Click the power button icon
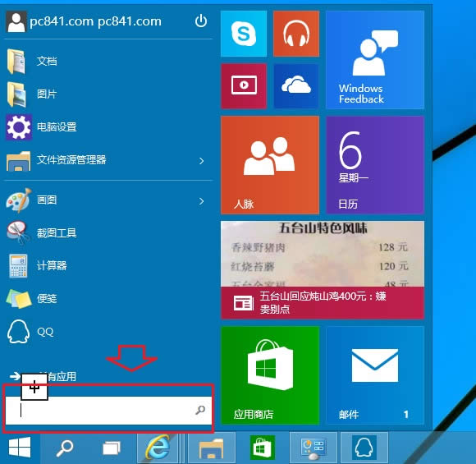This screenshot has width=476, height=464. point(201,21)
